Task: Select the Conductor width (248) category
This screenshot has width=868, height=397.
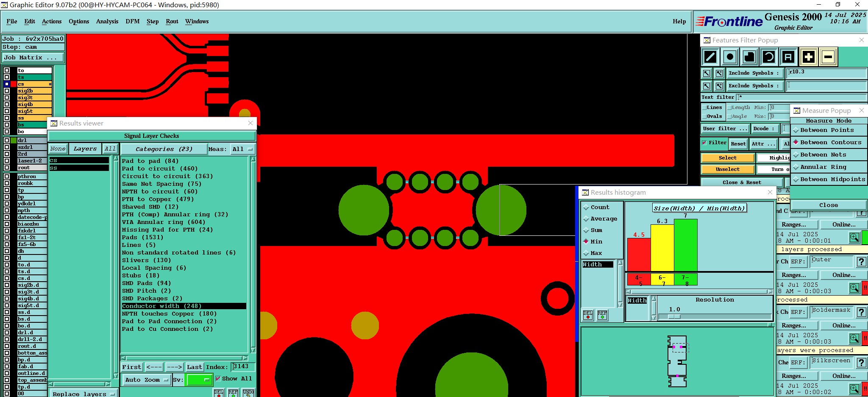Action: pyautogui.click(x=184, y=306)
